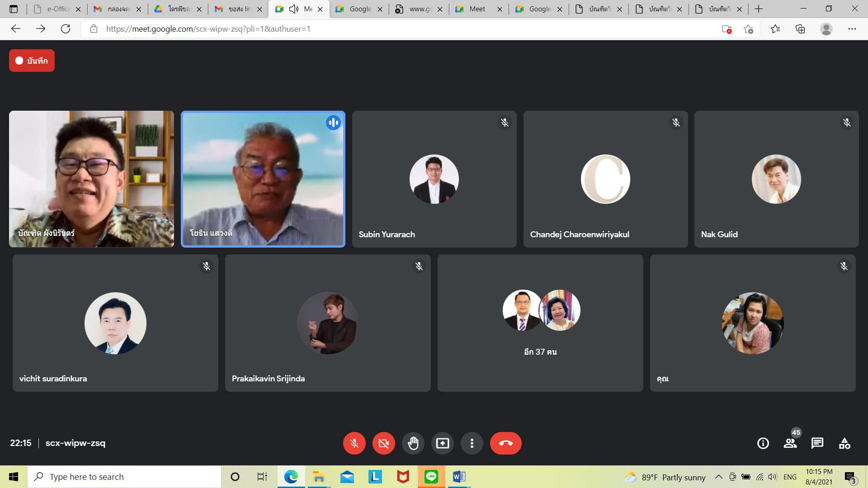The height and width of the screenshot is (488, 868).
Task: Click the ENG language indicator
Action: point(790,477)
